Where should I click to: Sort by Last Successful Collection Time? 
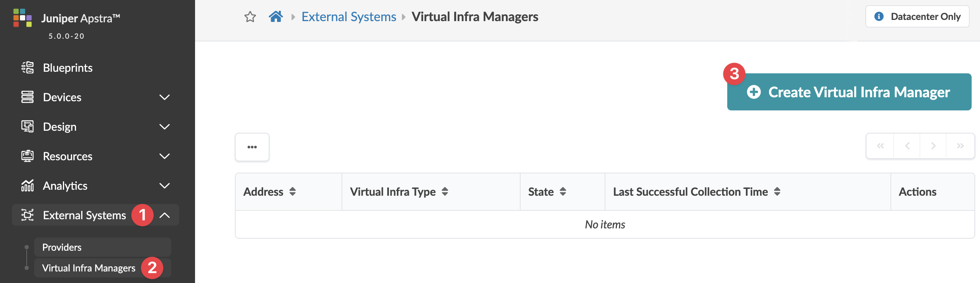[777, 192]
